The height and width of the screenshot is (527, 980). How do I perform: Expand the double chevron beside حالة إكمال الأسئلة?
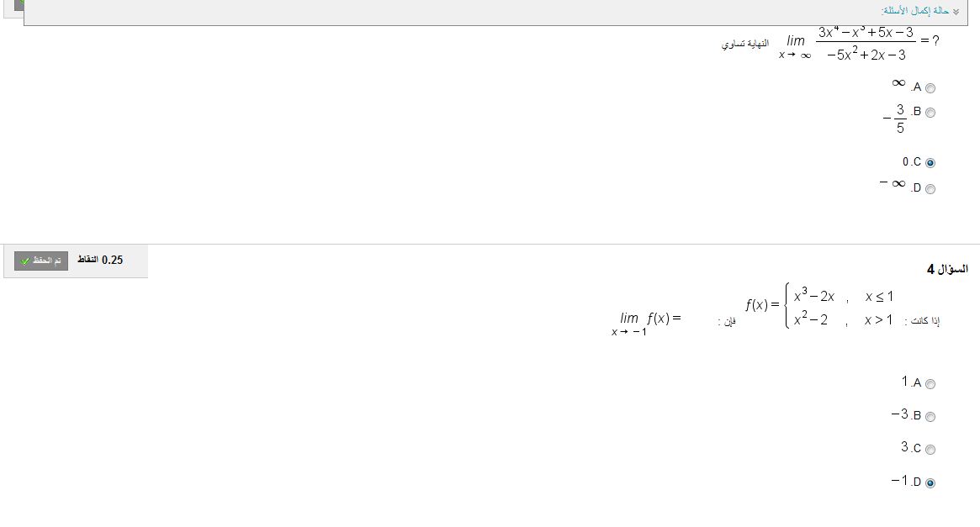[956, 12]
